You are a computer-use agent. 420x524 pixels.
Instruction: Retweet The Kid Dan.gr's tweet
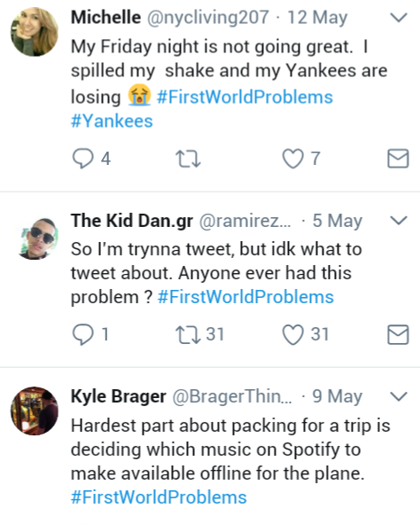pyautogui.click(x=188, y=334)
